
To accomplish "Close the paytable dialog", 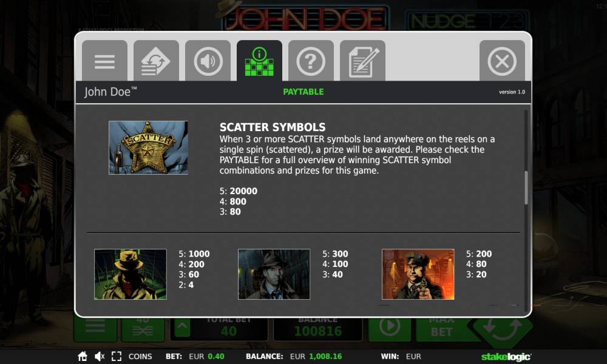I will click(502, 61).
